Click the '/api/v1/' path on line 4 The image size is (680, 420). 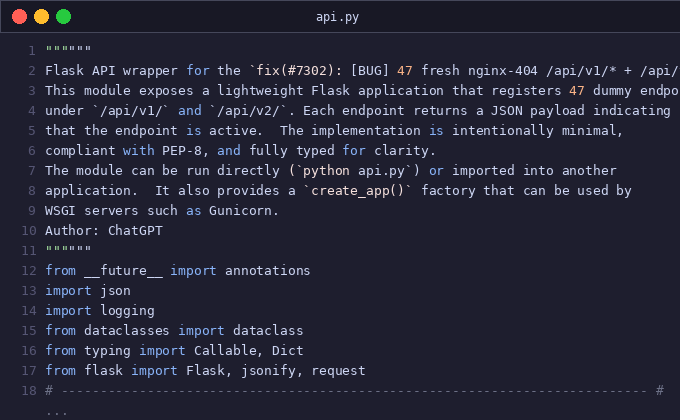coord(131,111)
